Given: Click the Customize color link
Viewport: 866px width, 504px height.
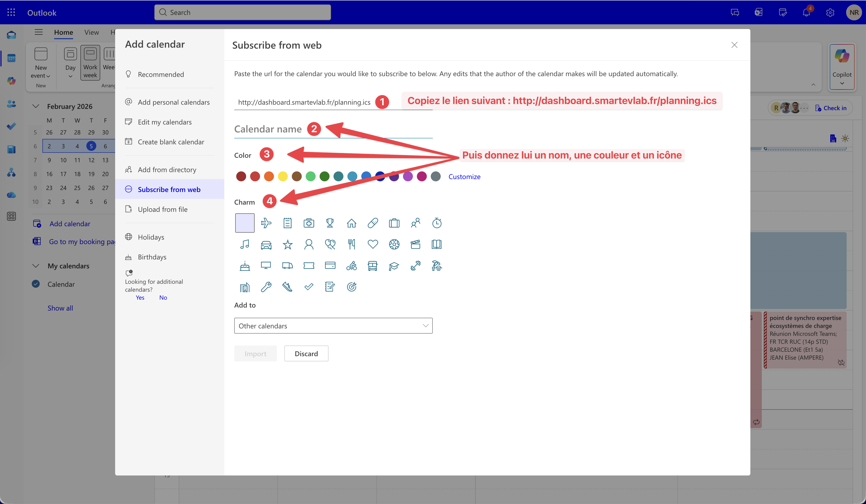Looking at the screenshot, I should pyautogui.click(x=464, y=177).
